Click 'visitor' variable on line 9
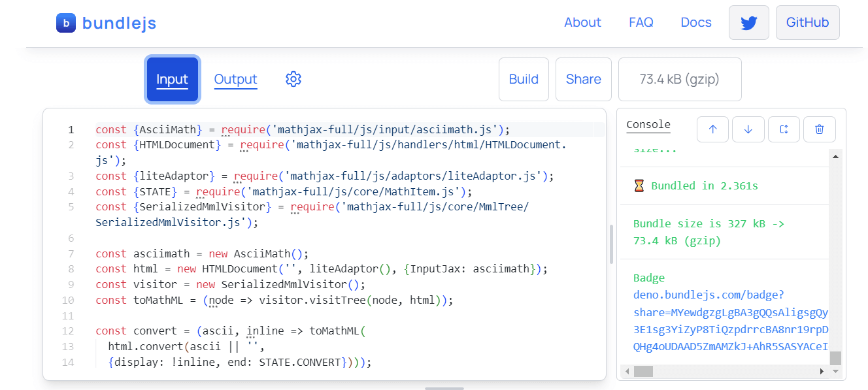This screenshot has width=868, height=390. 156,284
